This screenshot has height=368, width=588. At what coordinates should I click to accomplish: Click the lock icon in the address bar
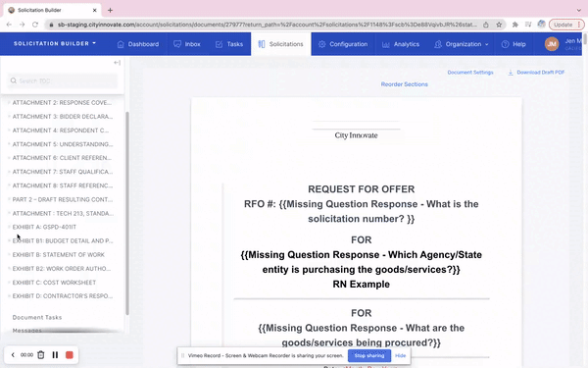coord(51,25)
